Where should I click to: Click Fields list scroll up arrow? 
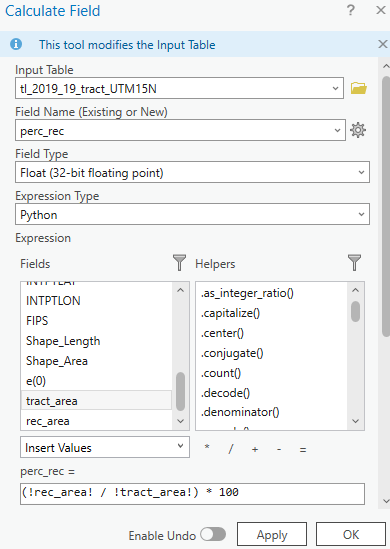(181, 290)
